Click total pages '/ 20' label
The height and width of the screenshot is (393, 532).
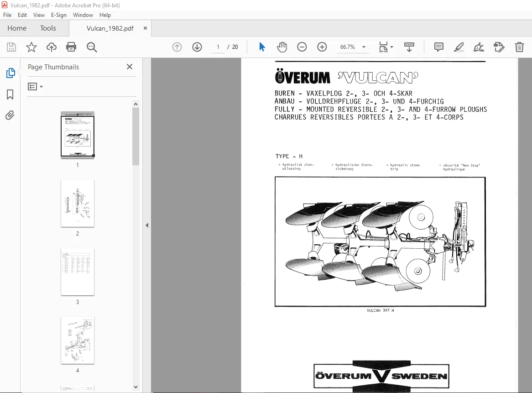click(x=233, y=47)
